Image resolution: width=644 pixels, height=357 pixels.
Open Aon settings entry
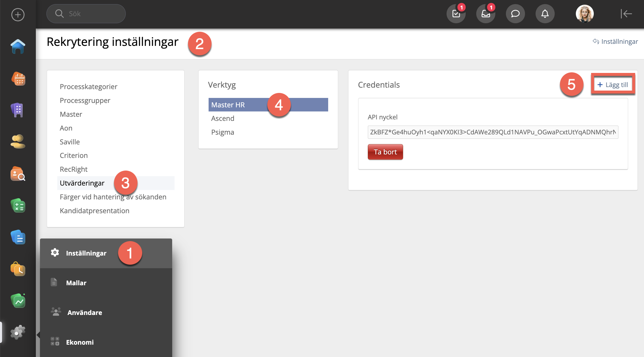(x=66, y=128)
